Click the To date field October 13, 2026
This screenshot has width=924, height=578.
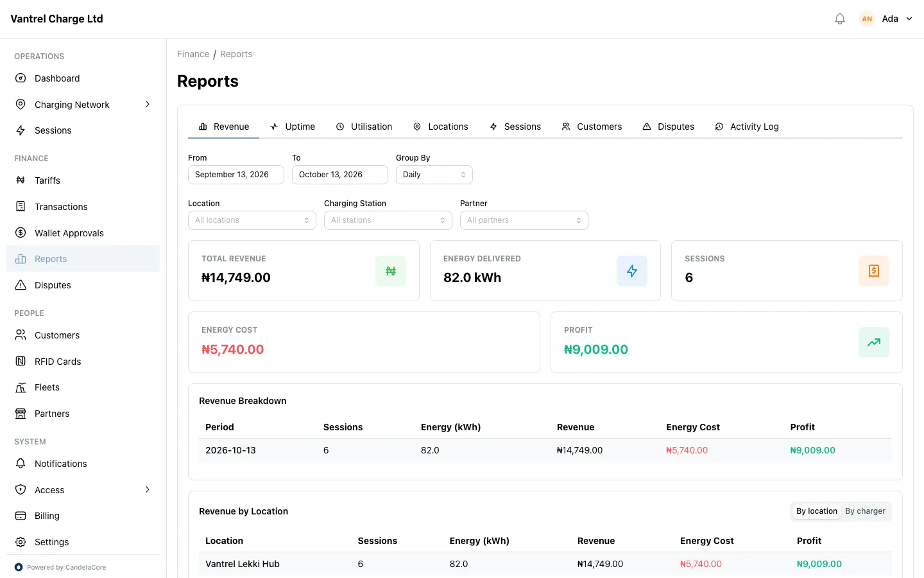[340, 175]
